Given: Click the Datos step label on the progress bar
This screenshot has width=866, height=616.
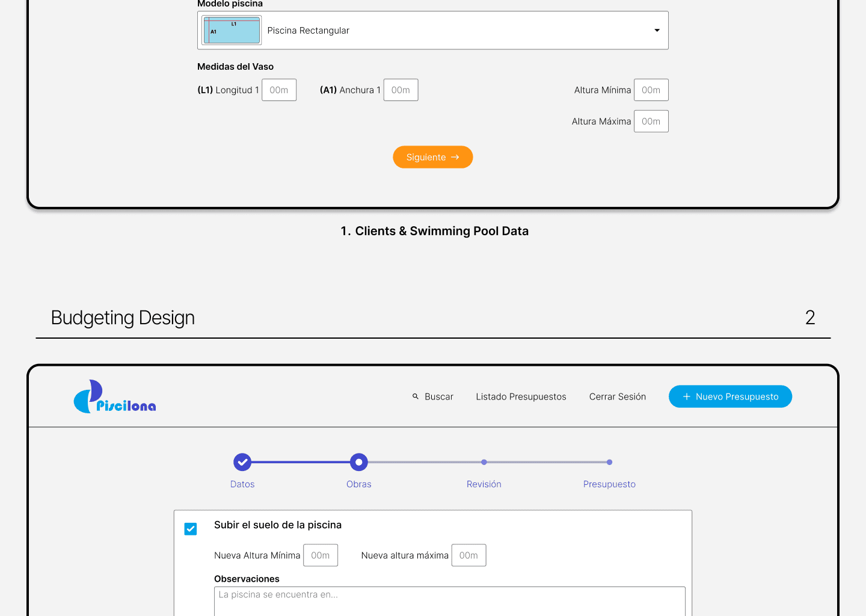Looking at the screenshot, I should [242, 484].
